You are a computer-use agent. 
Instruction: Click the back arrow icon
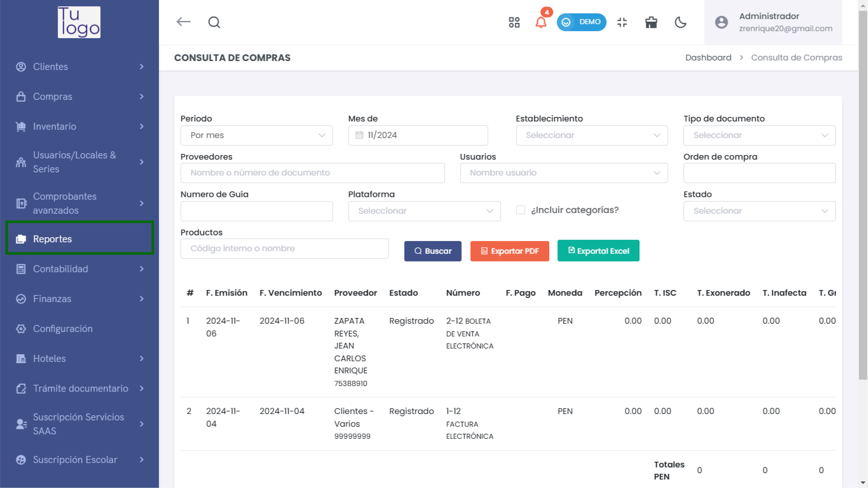(x=183, y=22)
